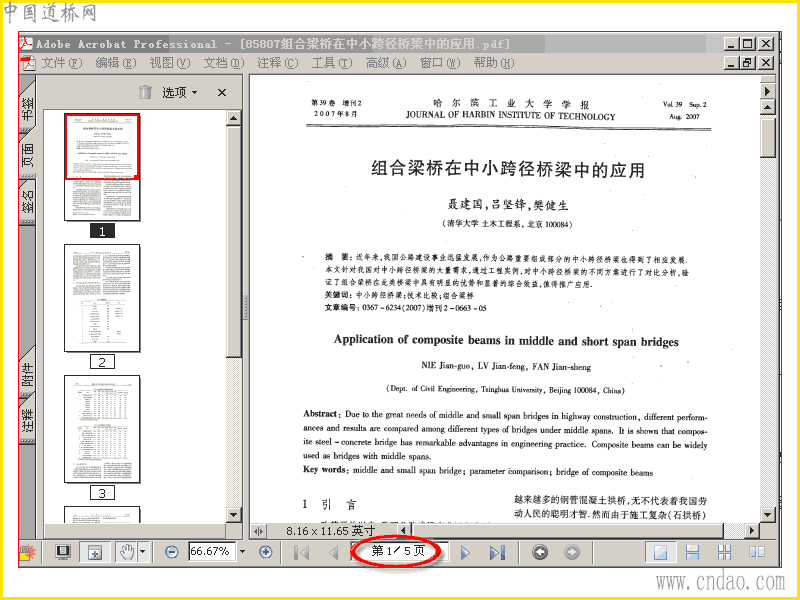Viewport: 800px width, 600px height.
Task: Click the document vertical scrollbar thumb
Action: (x=767, y=137)
